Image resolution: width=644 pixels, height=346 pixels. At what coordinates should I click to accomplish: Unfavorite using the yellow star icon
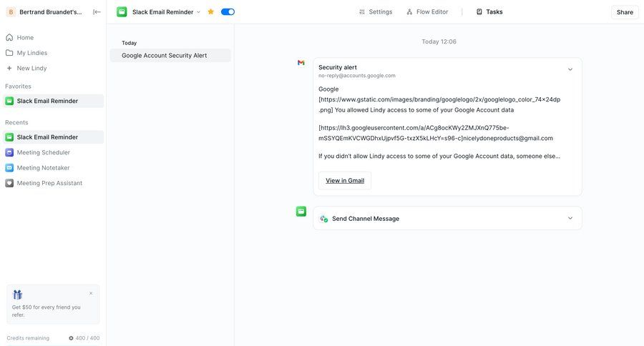(x=210, y=11)
